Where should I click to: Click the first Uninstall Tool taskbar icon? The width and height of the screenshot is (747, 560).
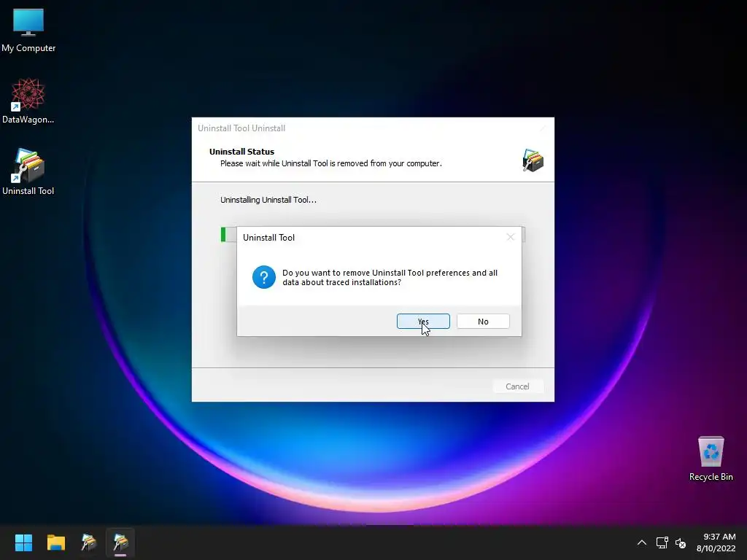(88, 542)
